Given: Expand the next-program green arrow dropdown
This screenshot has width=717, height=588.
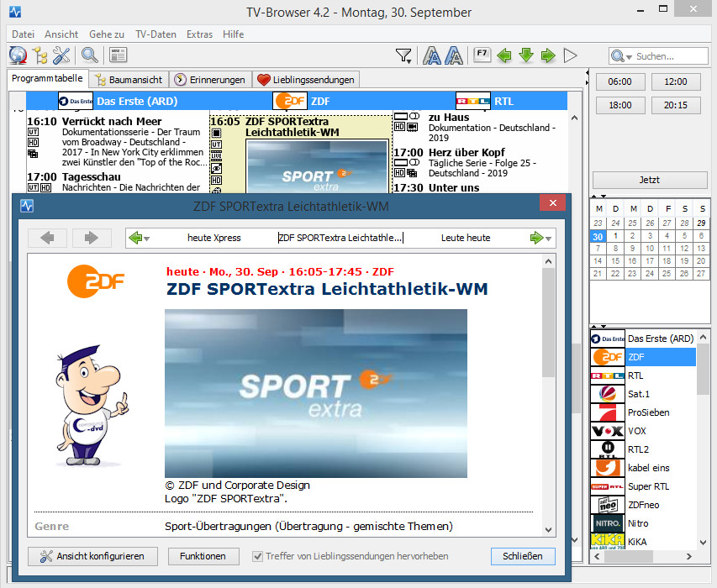Looking at the screenshot, I should [550, 239].
